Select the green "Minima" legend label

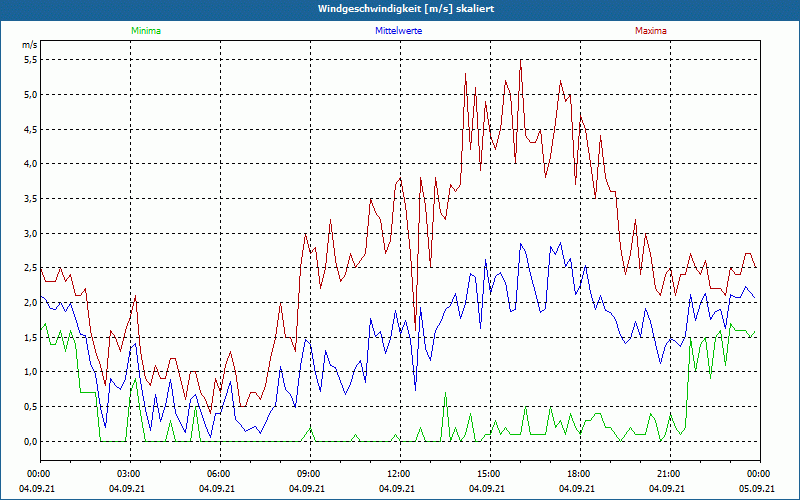tap(146, 31)
